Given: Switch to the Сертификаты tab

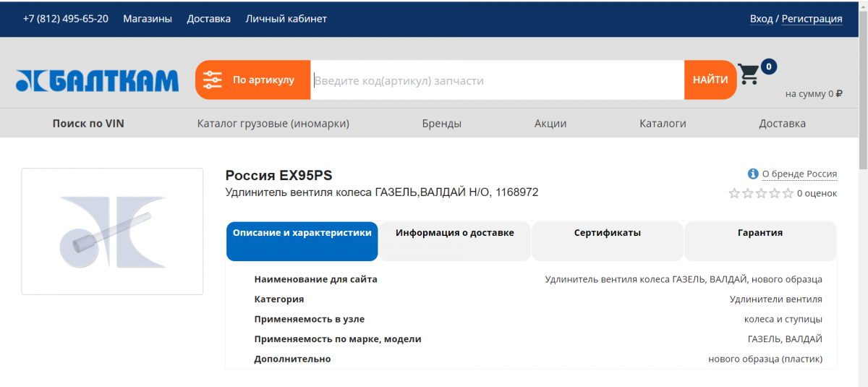Looking at the screenshot, I should 608,241.
